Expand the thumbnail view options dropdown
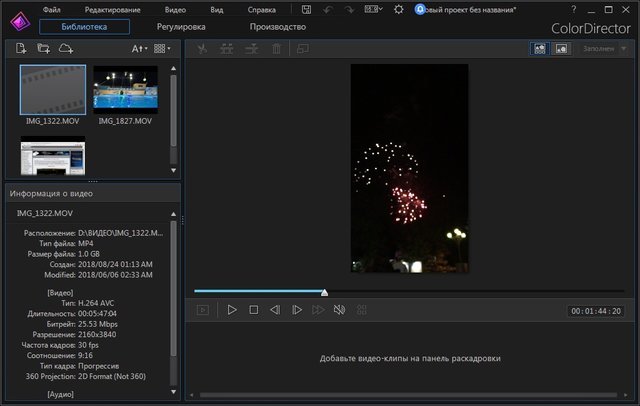The width and height of the screenshot is (640, 406). coord(162,48)
